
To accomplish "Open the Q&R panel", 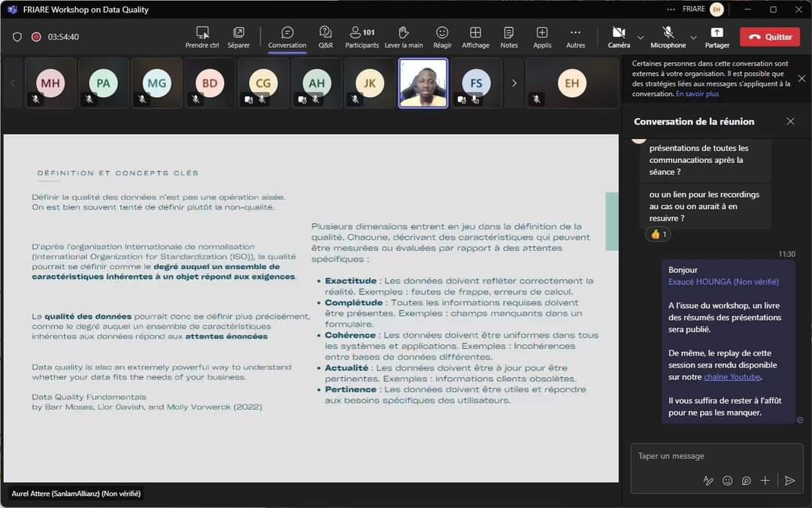I will (326, 36).
